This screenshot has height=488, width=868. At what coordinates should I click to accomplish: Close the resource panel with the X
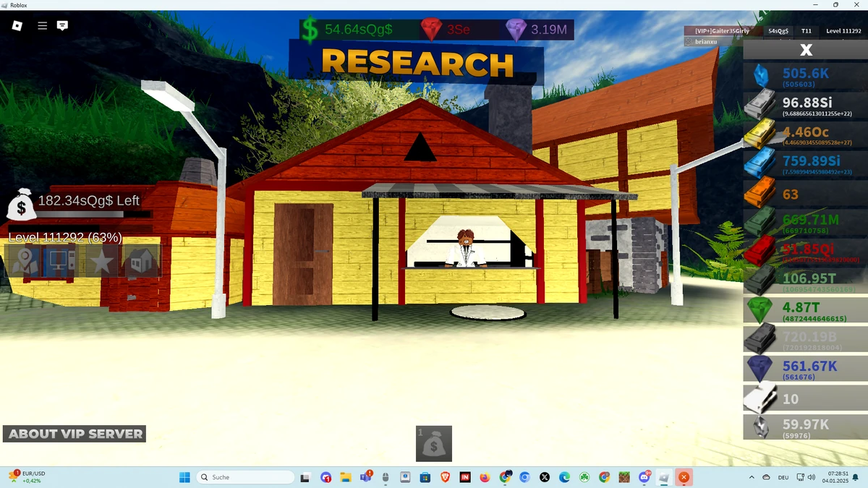pos(805,49)
